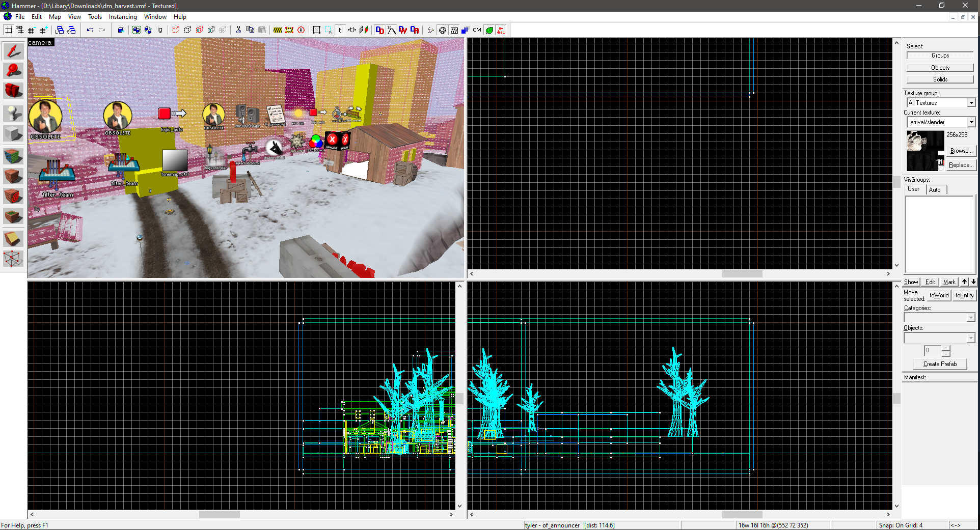Select the Selection arrow tool
The width and height of the screenshot is (980, 530).
click(13, 51)
